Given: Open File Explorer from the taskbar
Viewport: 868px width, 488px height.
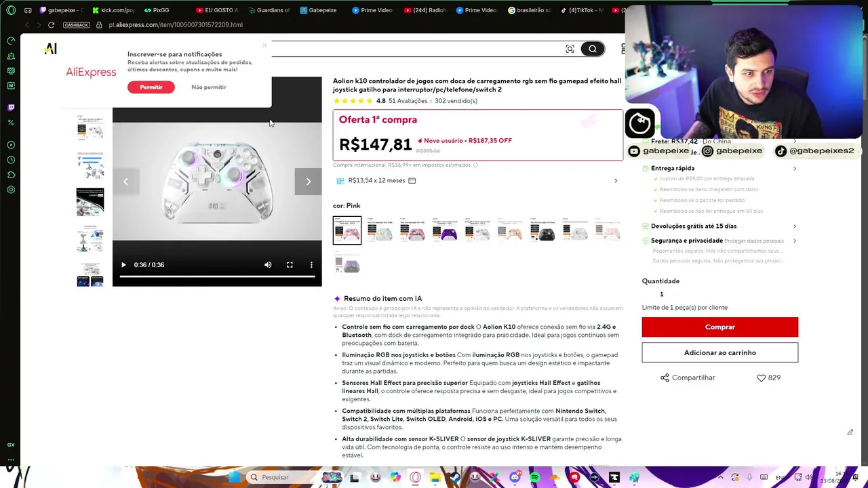Looking at the screenshot, I should pos(435,477).
